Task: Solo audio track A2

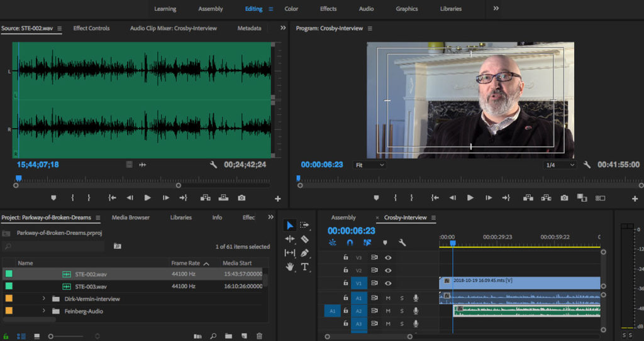Action: click(x=402, y=311)
